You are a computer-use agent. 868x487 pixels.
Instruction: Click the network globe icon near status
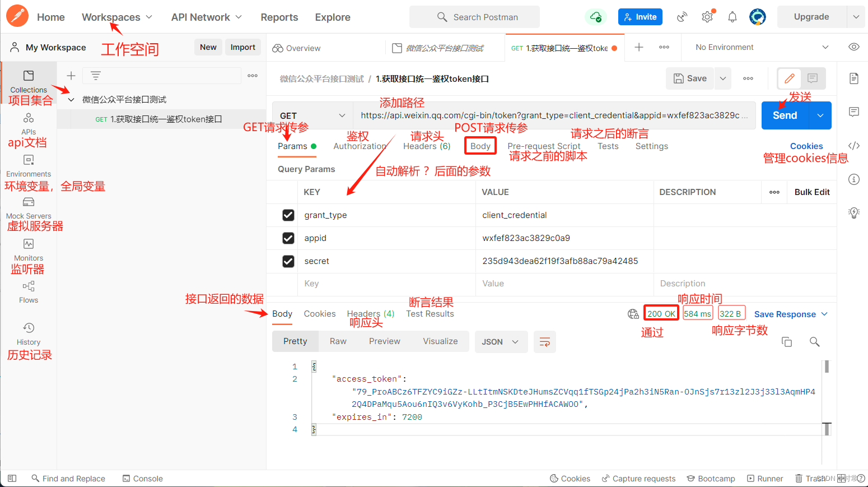coord(633,314)
